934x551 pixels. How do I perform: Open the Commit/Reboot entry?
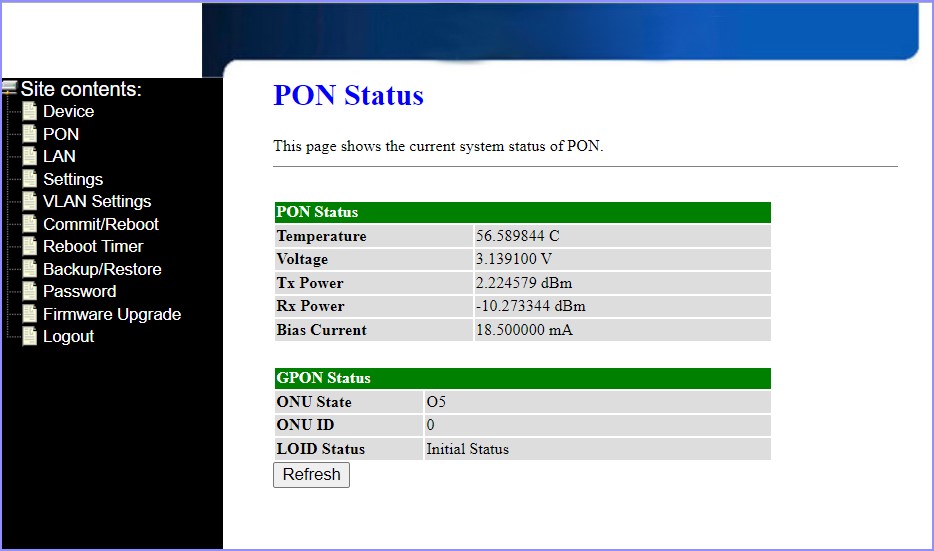101,224
